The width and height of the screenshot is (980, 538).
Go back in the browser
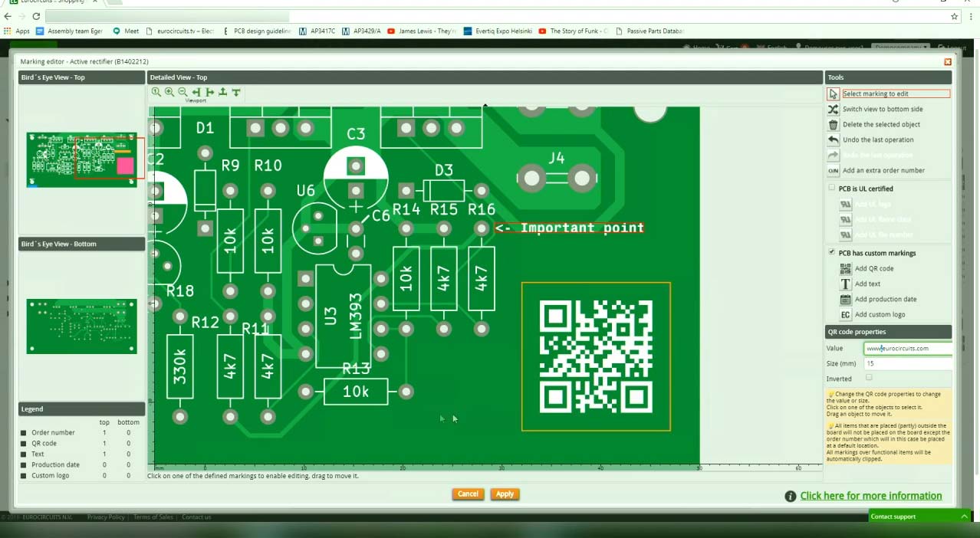(8, 16)
